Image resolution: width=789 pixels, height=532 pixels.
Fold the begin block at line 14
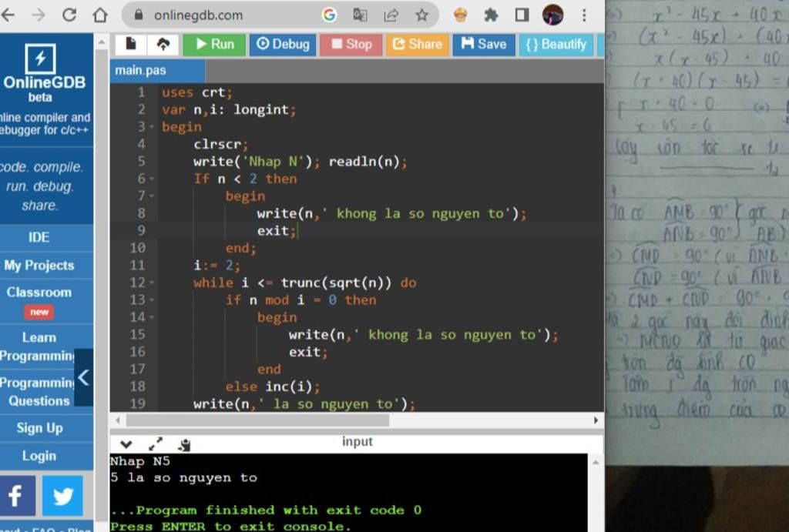(152, 317)
